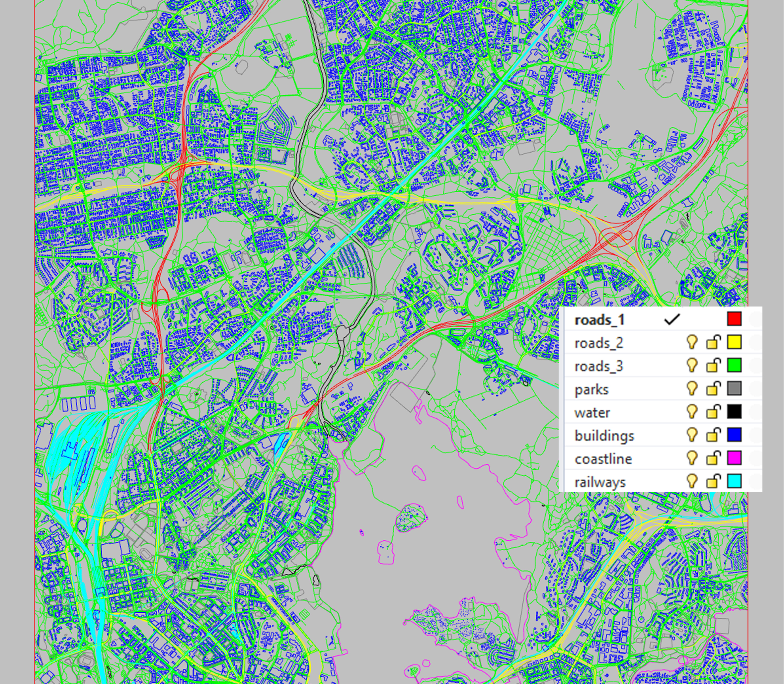Viewport: 784px width, 684px height.
Task: Select the coastline layer name
Action: (603, 459)
